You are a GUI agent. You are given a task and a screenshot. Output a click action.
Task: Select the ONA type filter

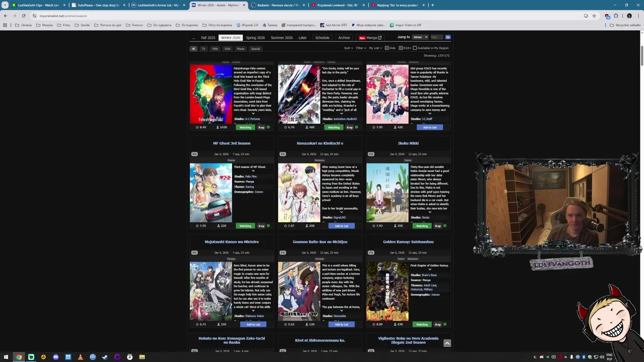click(215, 49)
